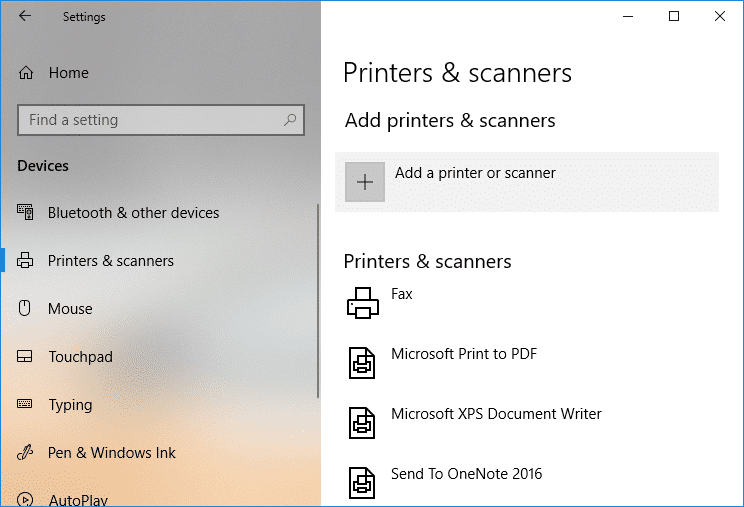Select the Send To OneNote 2016 icon
744x507 pixels.
[362, 483]
